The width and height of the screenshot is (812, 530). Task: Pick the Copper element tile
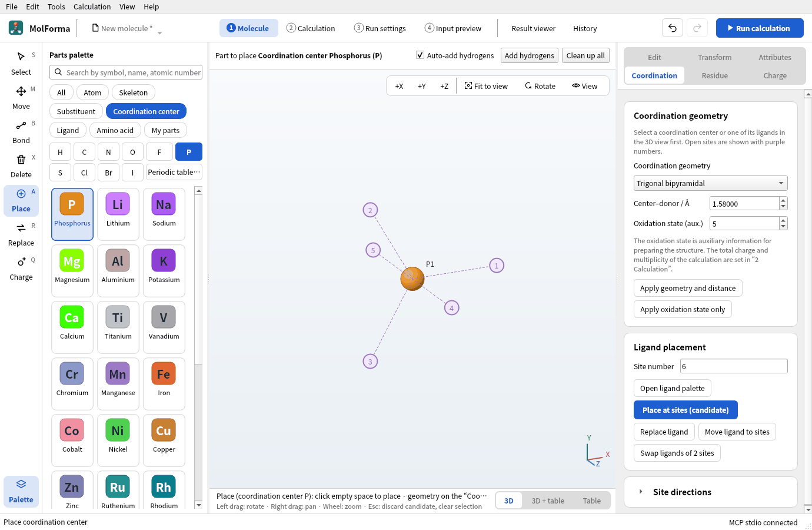[x=164, y=440]
